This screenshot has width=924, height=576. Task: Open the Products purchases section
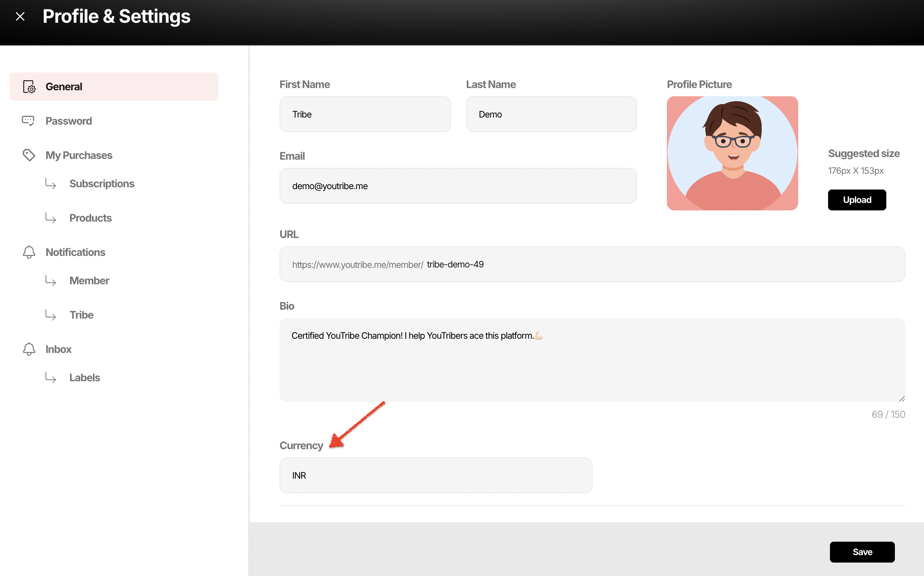point(90,218)
